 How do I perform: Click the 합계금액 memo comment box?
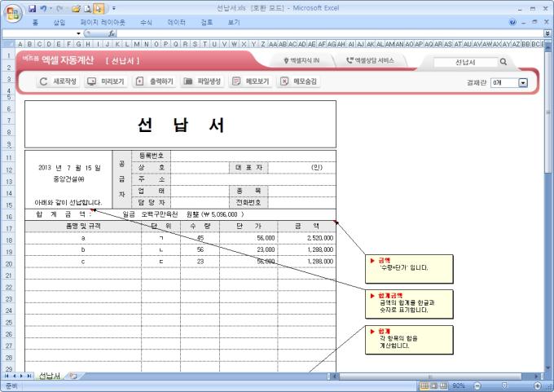coord(409,304)
